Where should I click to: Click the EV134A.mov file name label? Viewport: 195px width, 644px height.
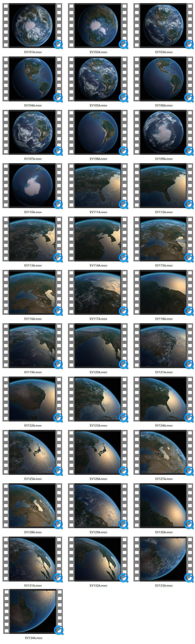pyautogui.click(x=33, y=638)
